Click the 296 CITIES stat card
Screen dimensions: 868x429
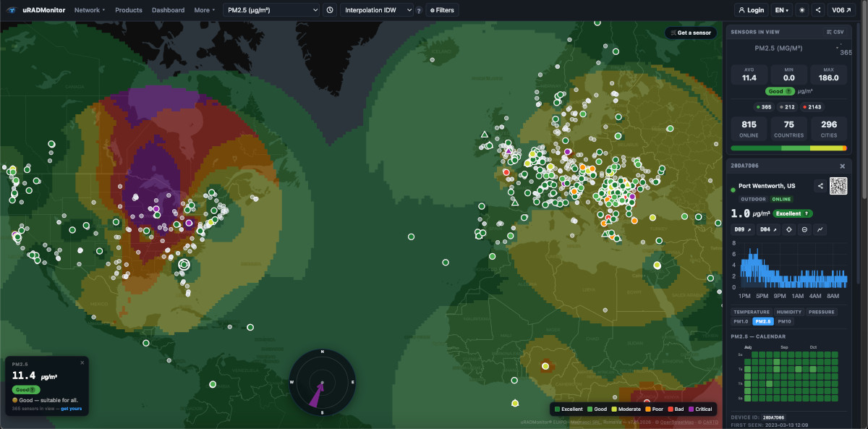click(x=828, y=129)
